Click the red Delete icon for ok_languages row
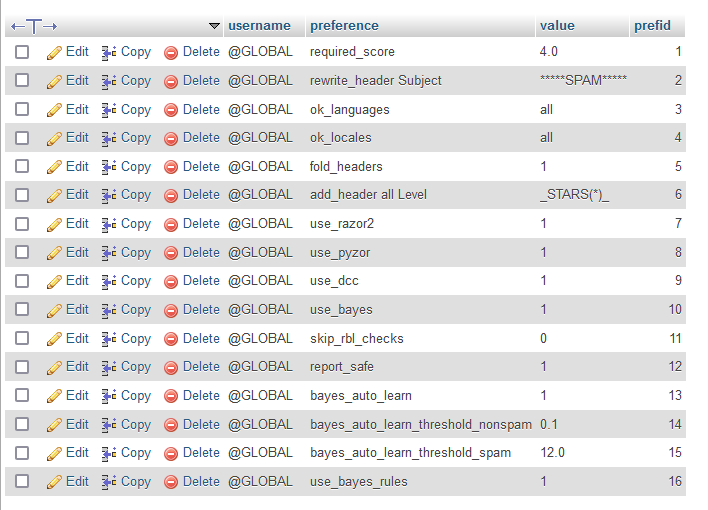This screenshot has height=510, width=708. (x=171, y=110)
